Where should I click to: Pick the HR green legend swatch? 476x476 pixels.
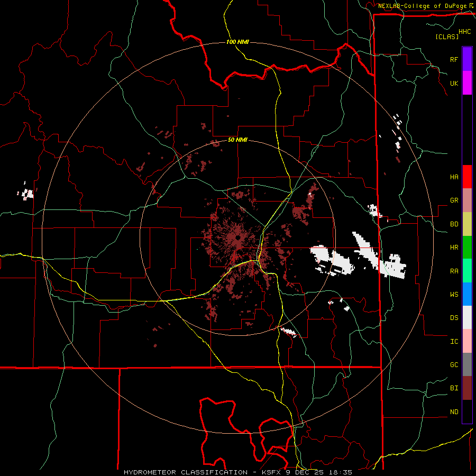coord(467,248)
